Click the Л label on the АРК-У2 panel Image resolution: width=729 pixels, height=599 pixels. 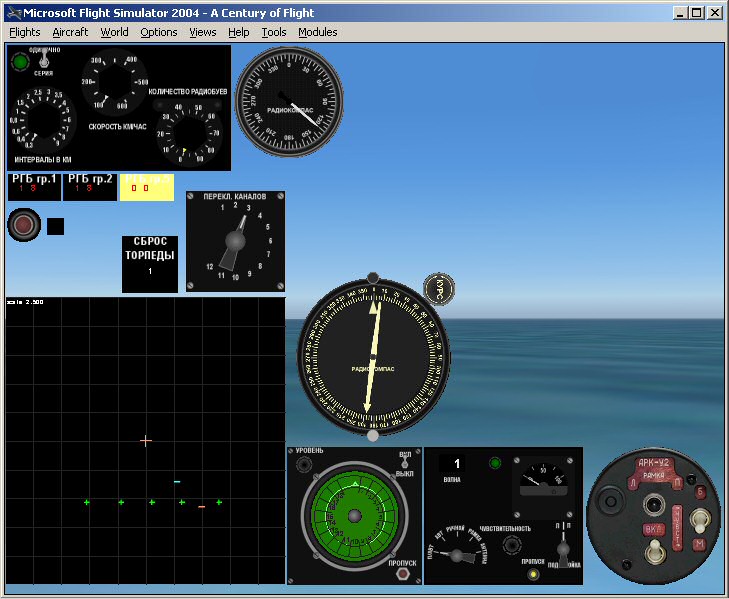point(632,482)
